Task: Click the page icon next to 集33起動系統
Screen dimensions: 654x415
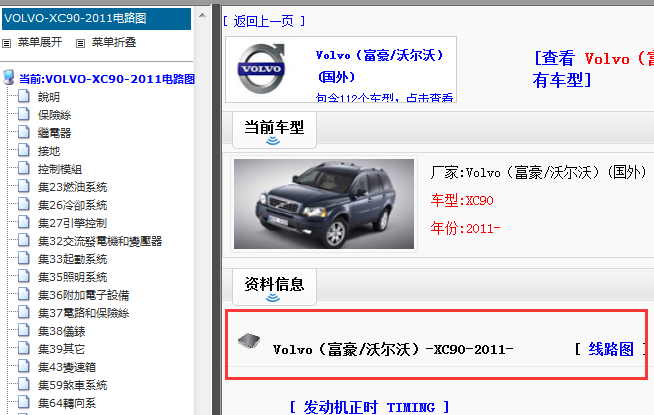Action: [24, 258]
